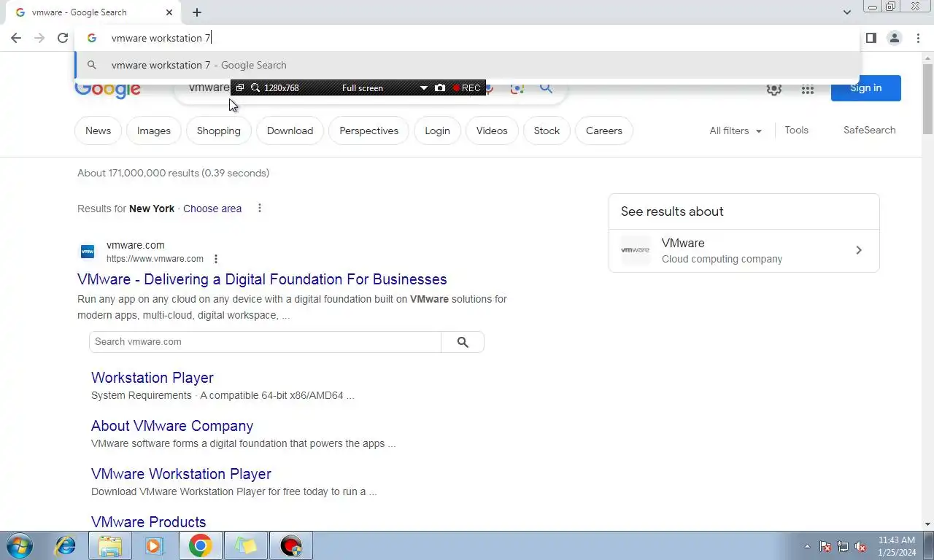The image size is (934, 560).
Task: Take a snapshot with recorder camera icon
Action: (439, 87)
